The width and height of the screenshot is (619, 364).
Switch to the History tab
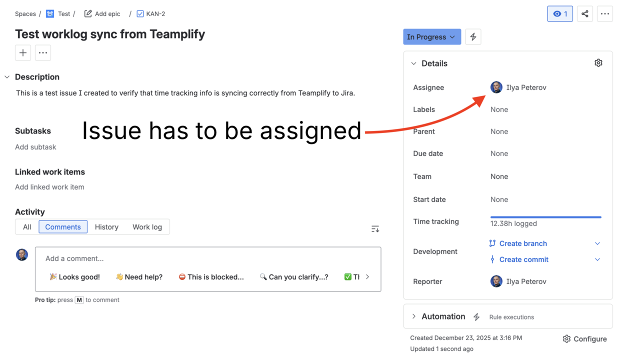[106, 226]
